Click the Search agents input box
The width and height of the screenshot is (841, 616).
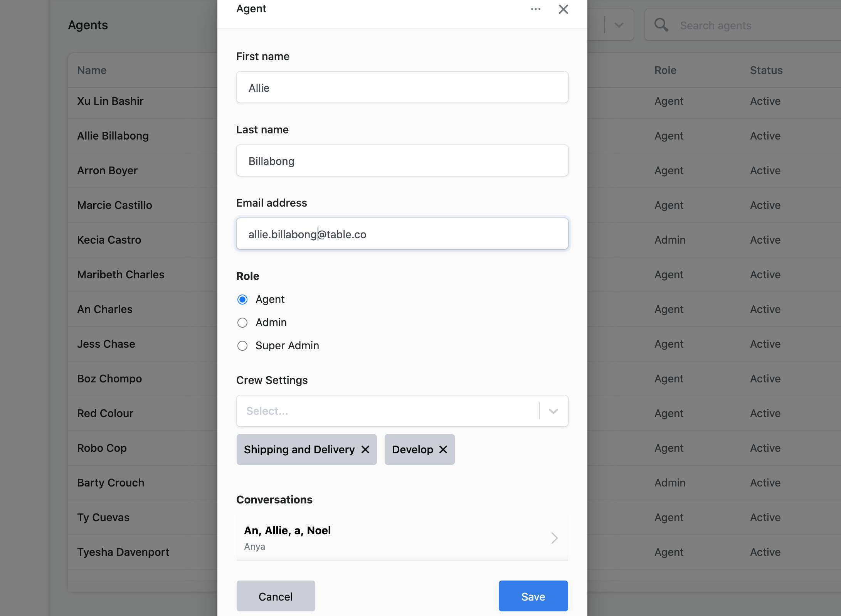click(743, 25)
